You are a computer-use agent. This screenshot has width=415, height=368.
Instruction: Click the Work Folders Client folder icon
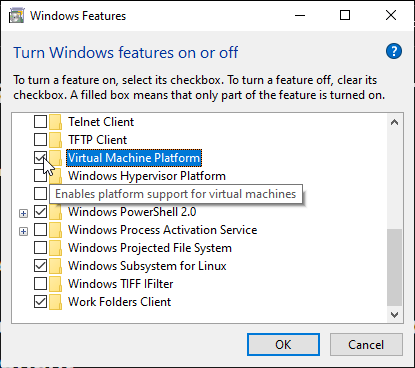pos(55,302)
